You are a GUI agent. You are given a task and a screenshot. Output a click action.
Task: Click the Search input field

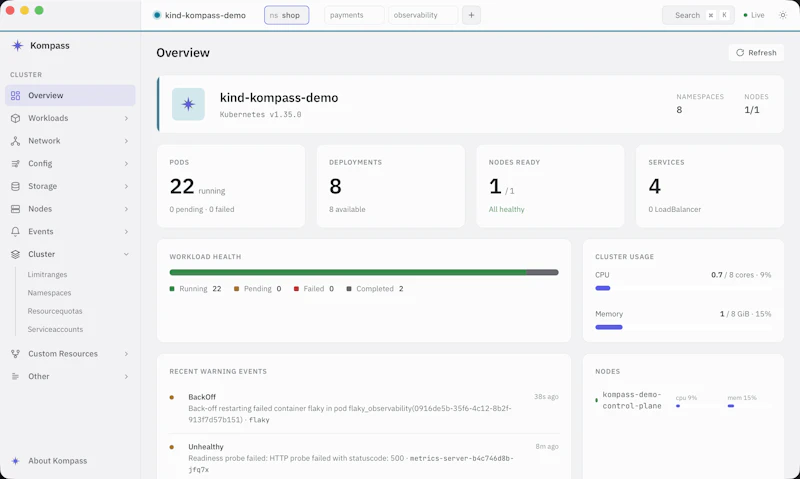click(698, 15)
